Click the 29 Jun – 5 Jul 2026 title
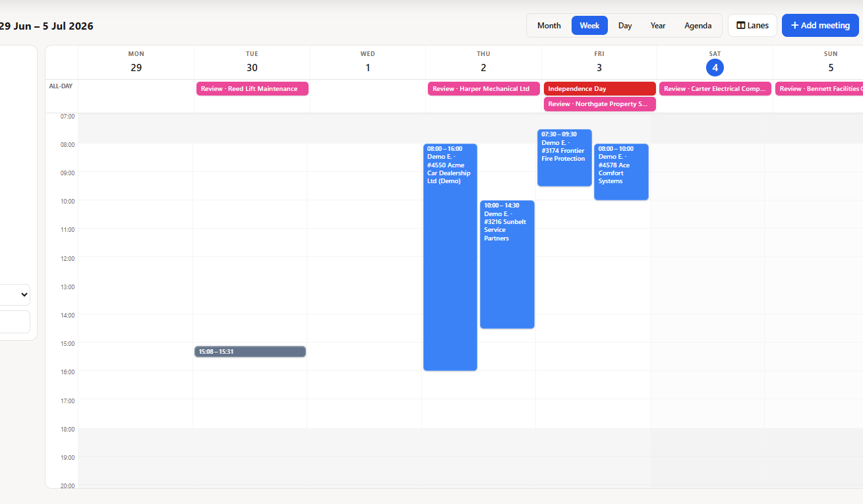Screen dimensions: 863x504 pyautogui.click(x=46, y=26)
